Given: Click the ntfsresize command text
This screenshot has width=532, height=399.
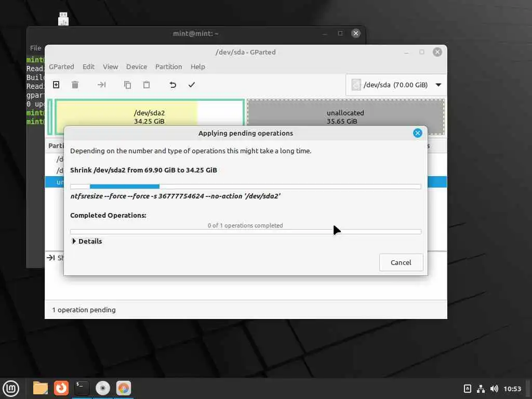Looking at the screenshot, I should pos(176,196).
